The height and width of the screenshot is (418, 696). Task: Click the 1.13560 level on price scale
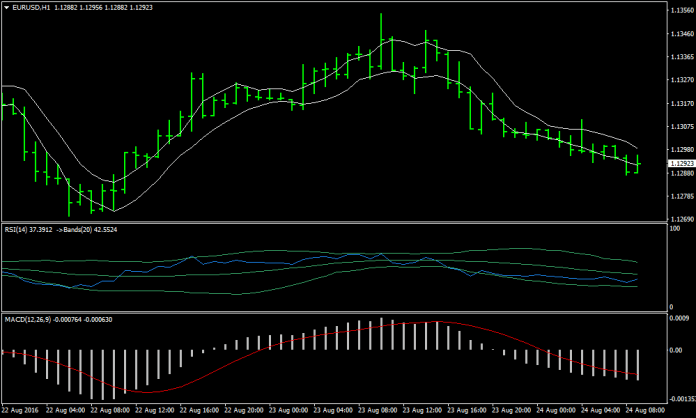(679, 12)
